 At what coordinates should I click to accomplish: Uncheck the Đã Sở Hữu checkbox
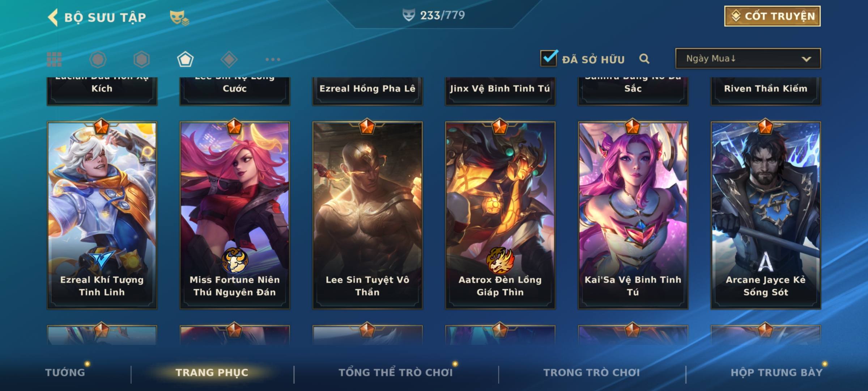tap(549, 58)
